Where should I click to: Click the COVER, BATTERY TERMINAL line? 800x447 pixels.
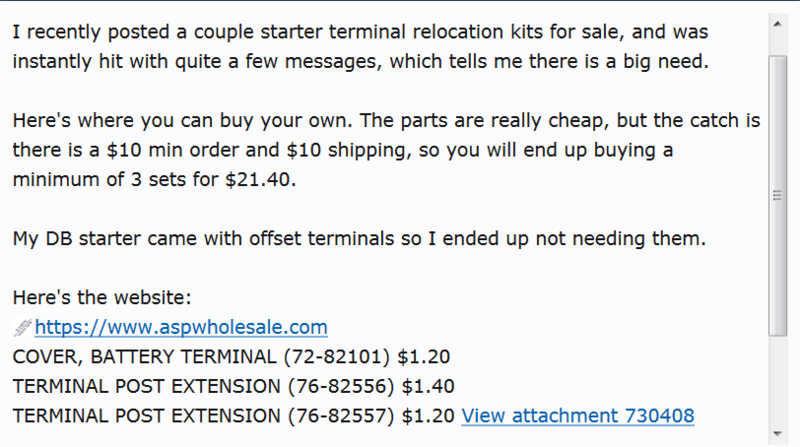(x=231, y=357)
